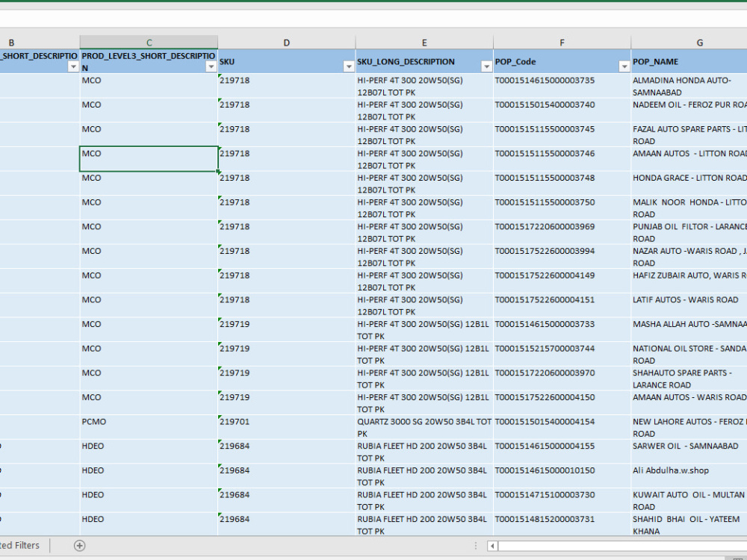Click SKU 219719 in MASHA ALLAH AUTO row
Image resolution: width=747 pixels, height=560 pixels.
tap(286, 329)
